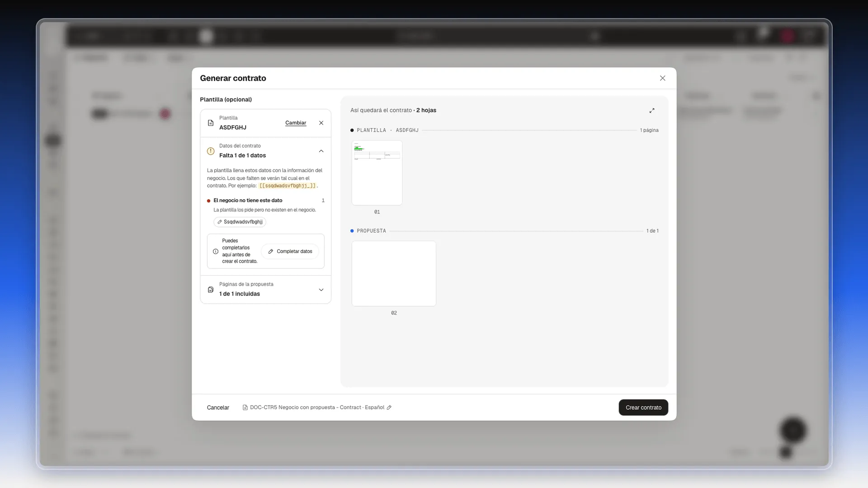Image resolution: width=868 pixels, height=488 pixels.
Task: Click '1 de 1 incluidas' text
Action: point(240,294)
